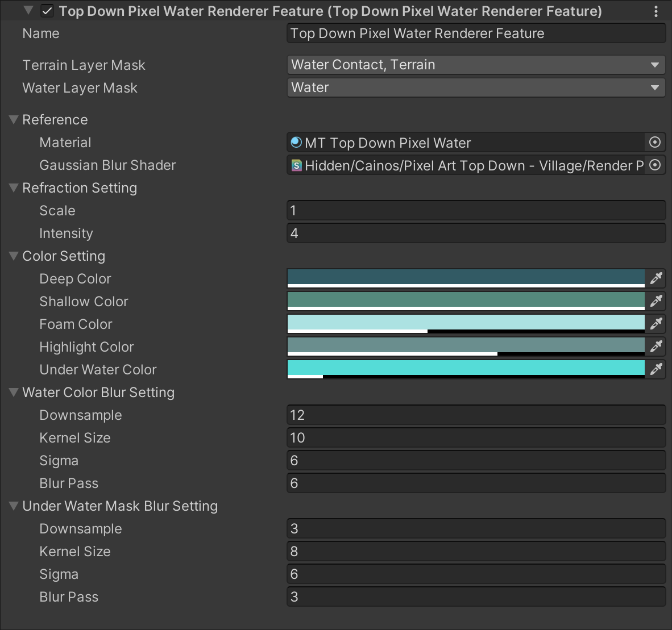Screen dimensions: 672x630
Task: Open object picker for Material field
Action: coord(655,143)
